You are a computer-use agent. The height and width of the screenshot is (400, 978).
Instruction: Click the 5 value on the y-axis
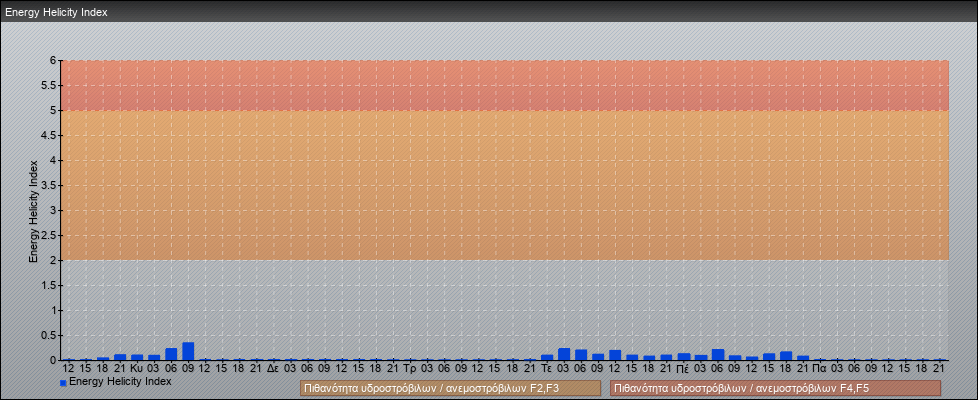54,110
